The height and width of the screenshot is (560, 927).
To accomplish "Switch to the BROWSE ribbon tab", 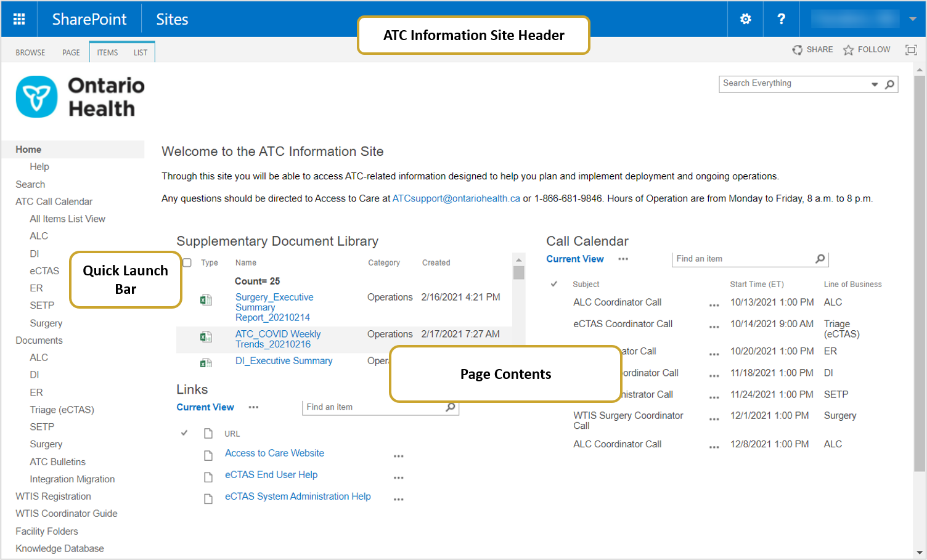I will tap(30, 52).
